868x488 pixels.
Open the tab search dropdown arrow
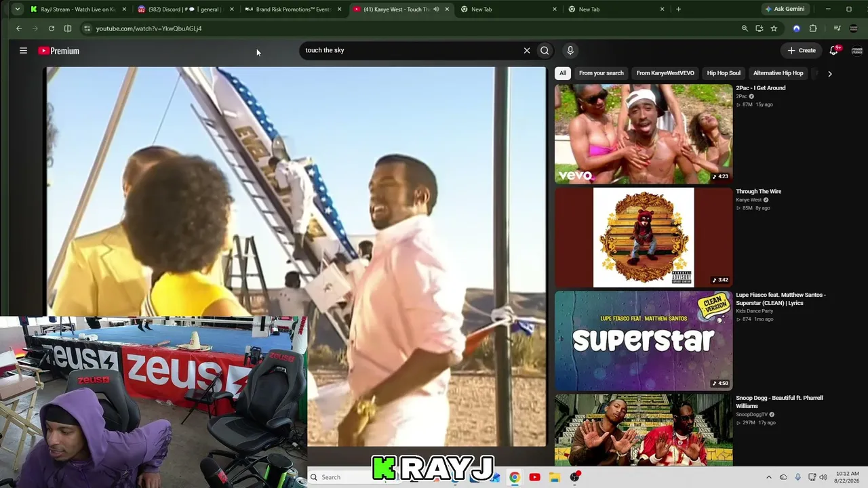pos(17,9)
